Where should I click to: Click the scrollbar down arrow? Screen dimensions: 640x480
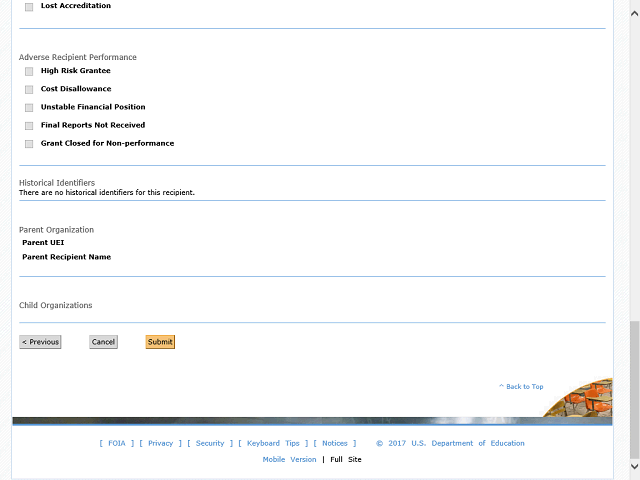pyautogui.click(x=634, y=466)
